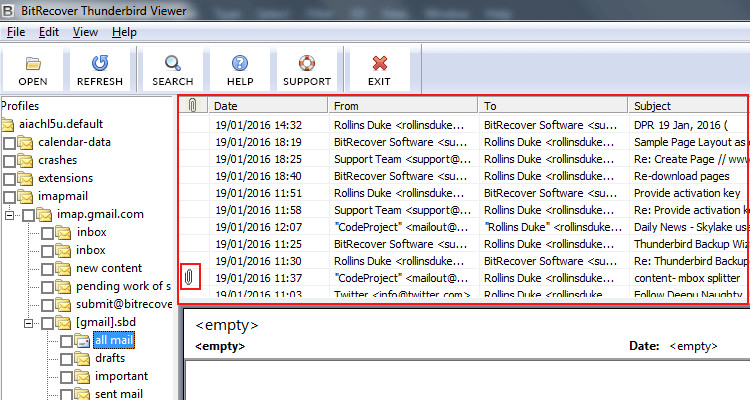Image resolution: width=750 pixels, height=400 pixels.
Task: Click the calendar-data folder icon
Action: click(25, 143)
